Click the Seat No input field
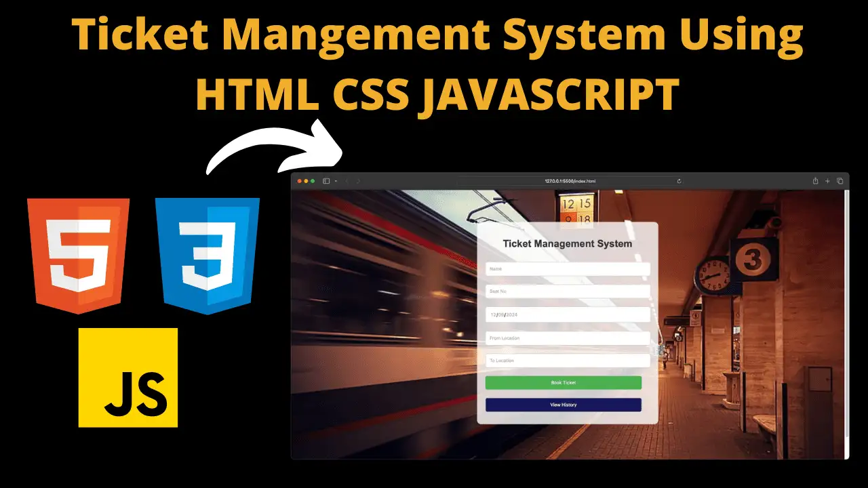 pos(568,291)
